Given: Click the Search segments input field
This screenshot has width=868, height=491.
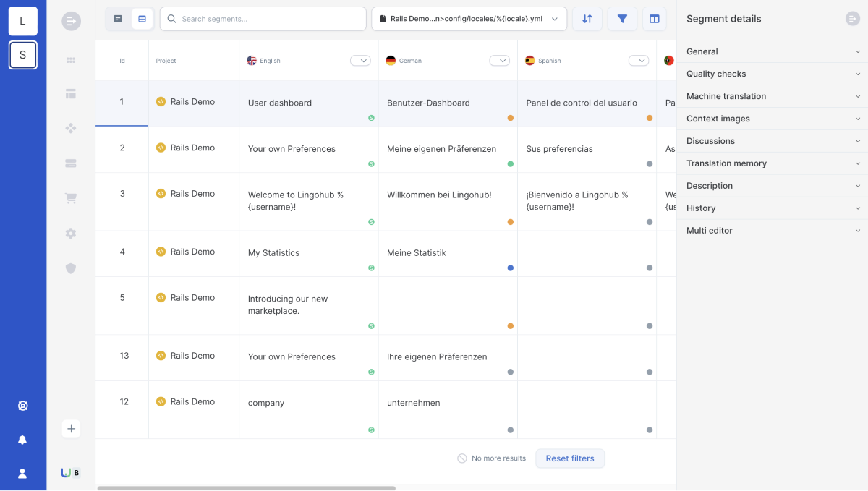Looking at the screenshot, I should coord(263,19).
